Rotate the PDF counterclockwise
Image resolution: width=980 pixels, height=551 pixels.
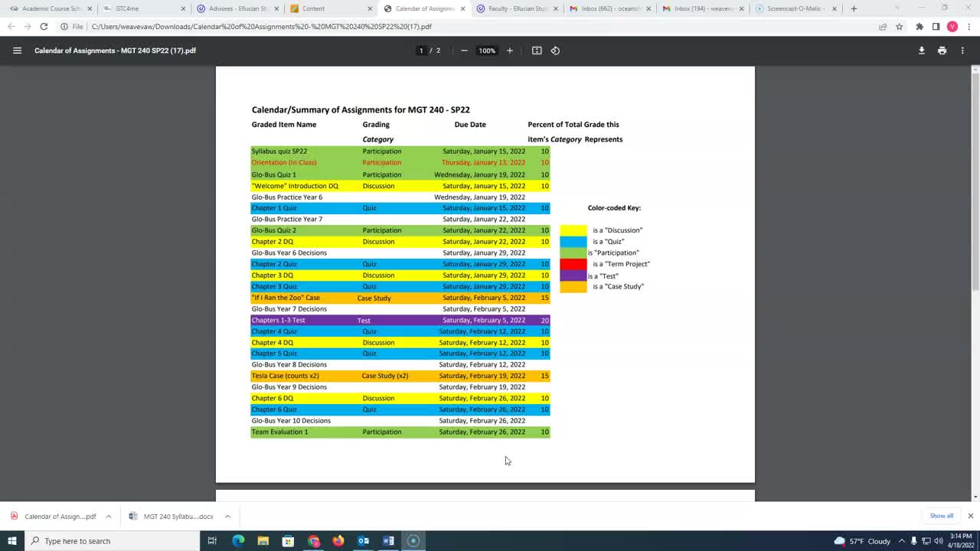[x=555, y=51]
